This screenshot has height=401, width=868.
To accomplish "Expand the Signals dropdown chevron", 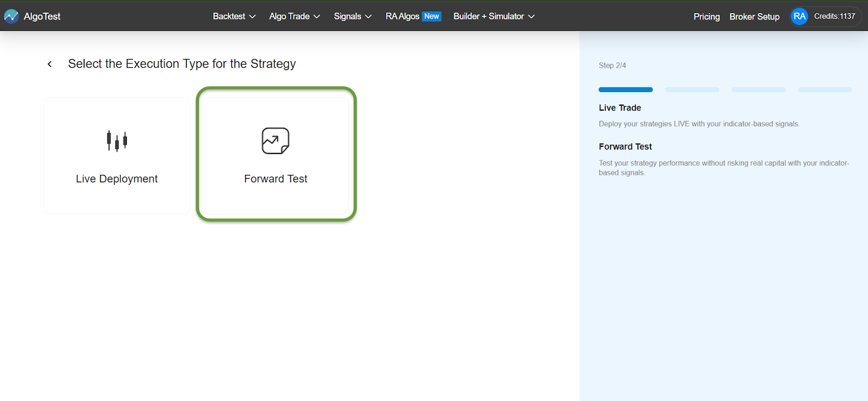I will click(x=368, y=17).
